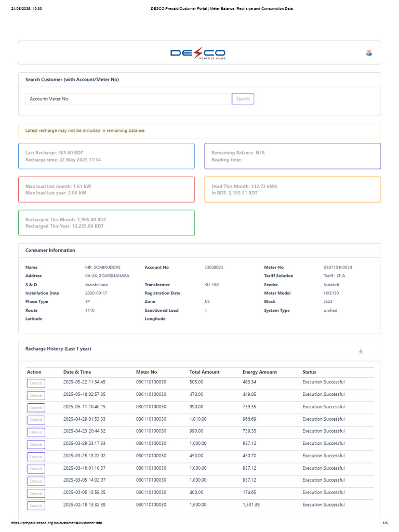This screenshot has height=532, width=399.
Task: Open Details for 2025-05-18 recharge
Action: pos(36,395)
